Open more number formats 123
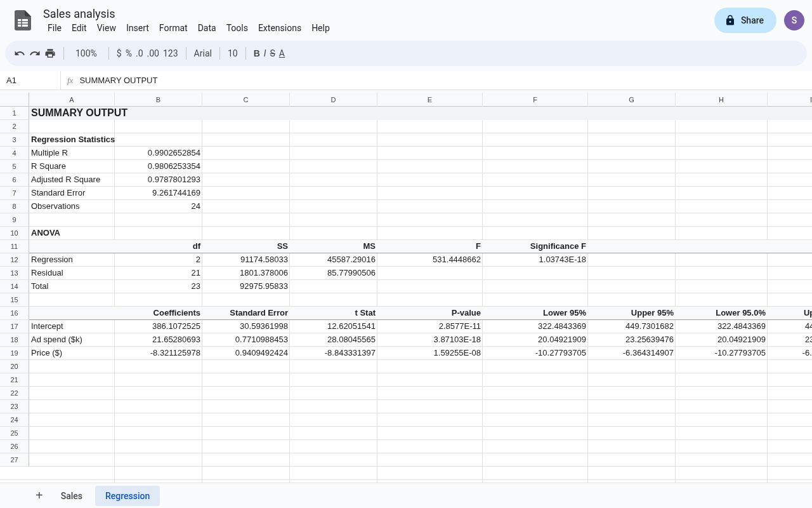This screenshot has height=508, width=812. (x=171, y=53)
